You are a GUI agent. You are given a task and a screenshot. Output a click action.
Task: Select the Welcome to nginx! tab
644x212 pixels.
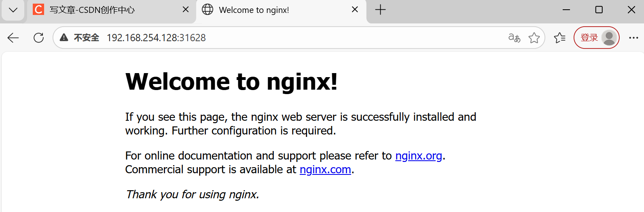coord(281,10)
